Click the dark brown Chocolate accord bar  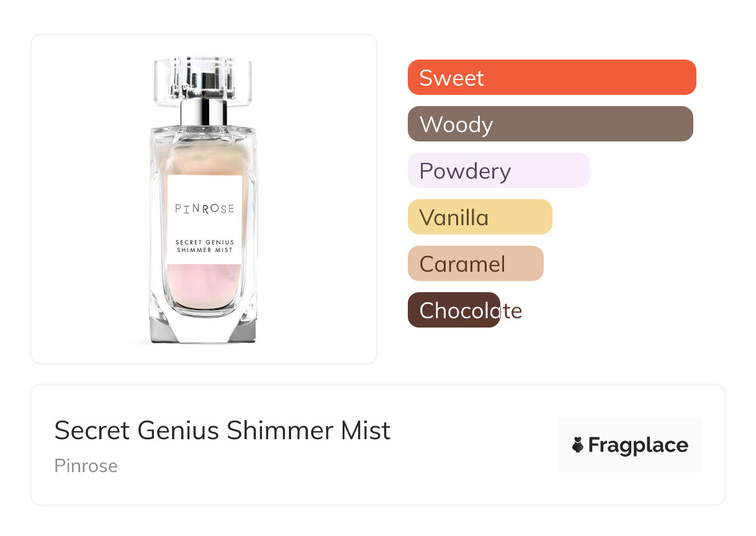tap(453, 310)
